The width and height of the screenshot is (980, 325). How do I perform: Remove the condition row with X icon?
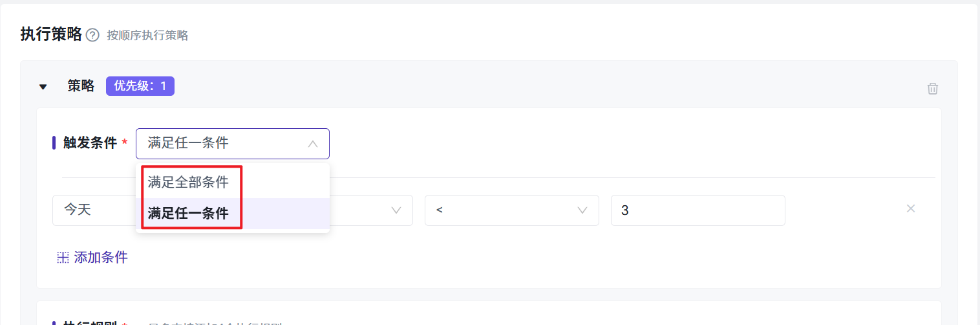coord(911,208)
